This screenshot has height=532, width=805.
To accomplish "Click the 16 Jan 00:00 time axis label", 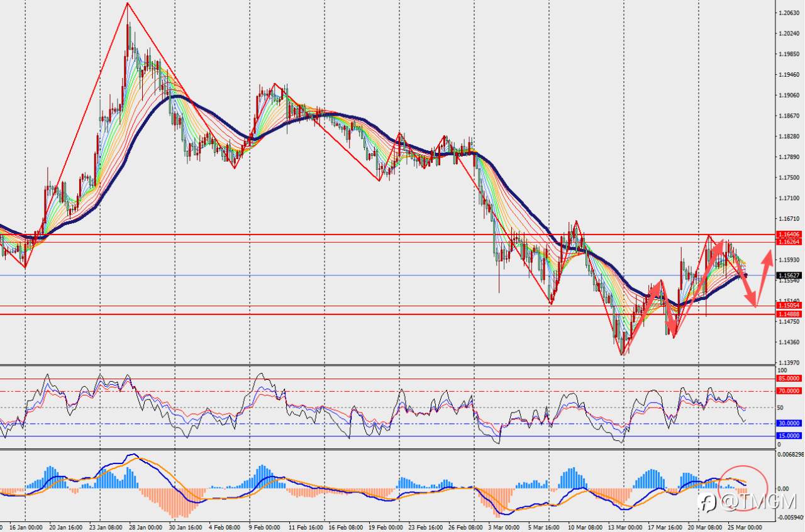I will point(25,527).
